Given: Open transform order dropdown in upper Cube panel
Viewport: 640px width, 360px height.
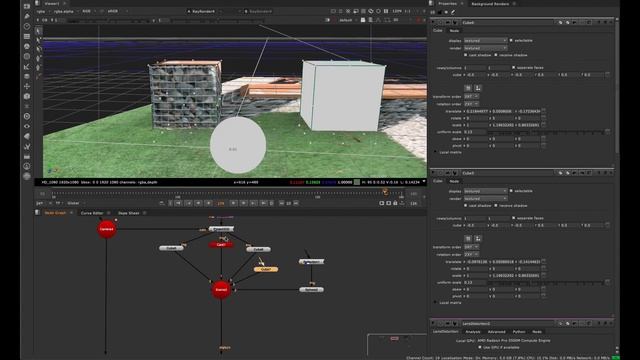Looking at the screenshot, I should (471, 96).
